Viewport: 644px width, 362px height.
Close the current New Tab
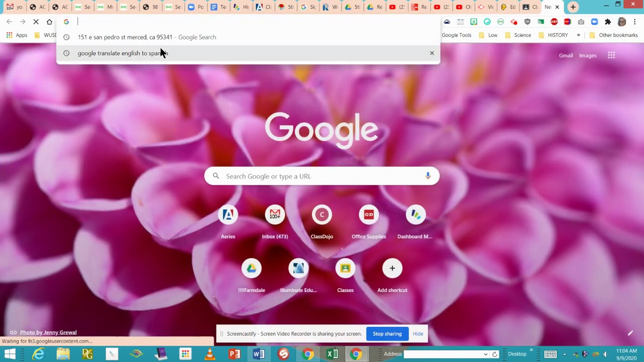557,7
